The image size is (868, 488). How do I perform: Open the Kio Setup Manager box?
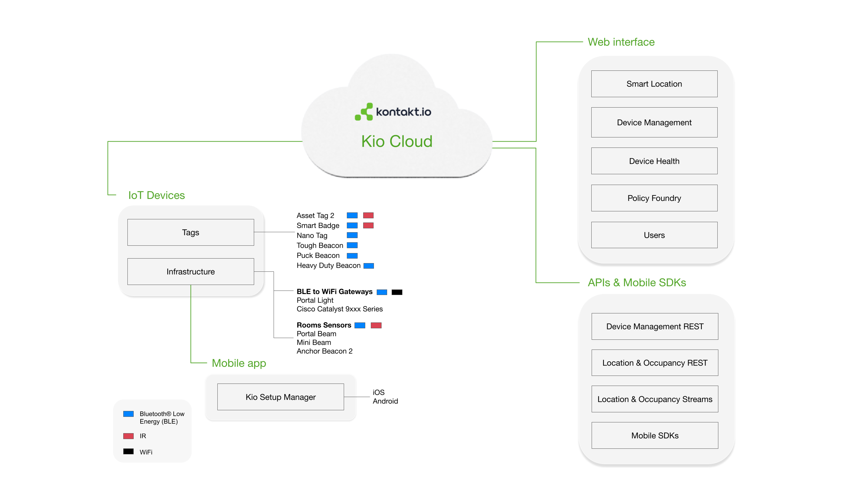281,397
